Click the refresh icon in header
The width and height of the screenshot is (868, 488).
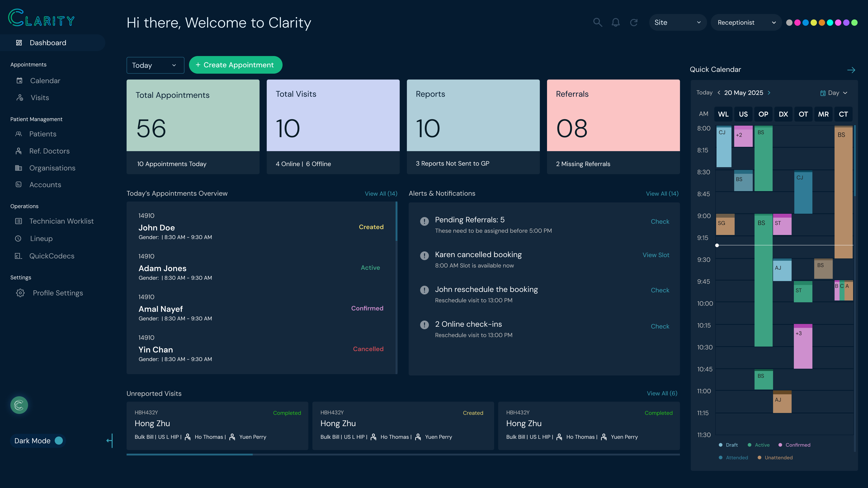point(634,23)
